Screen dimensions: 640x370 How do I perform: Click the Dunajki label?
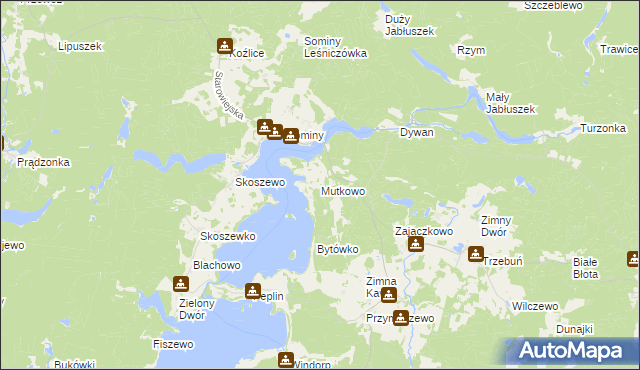pyautogui.click(x=574, y=329)
